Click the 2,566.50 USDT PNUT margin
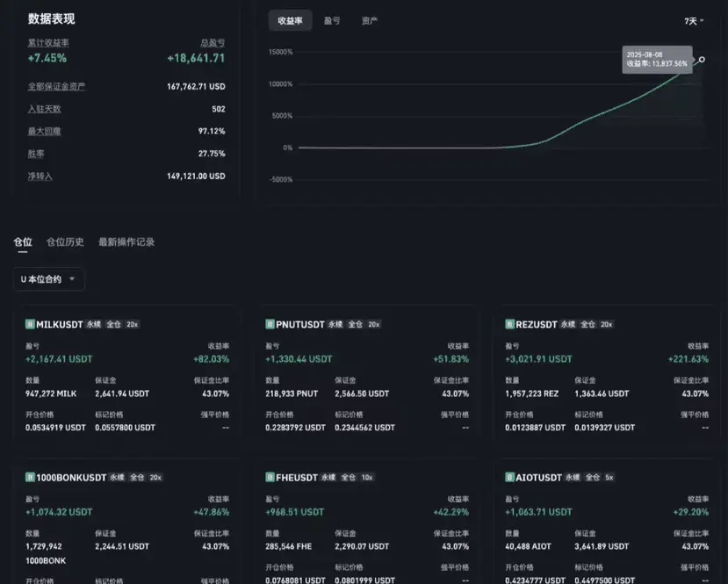 [x=362, y=393]
